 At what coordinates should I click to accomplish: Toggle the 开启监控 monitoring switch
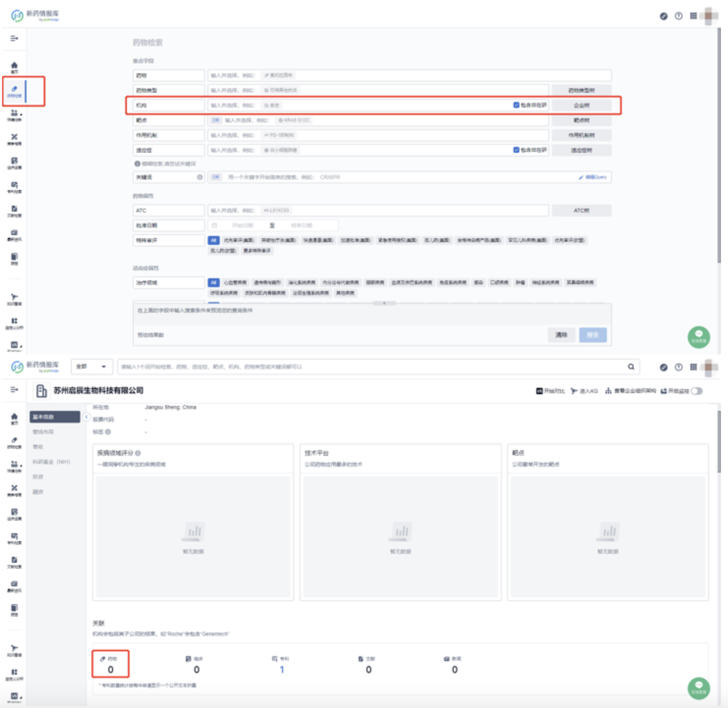coord(697,391)
